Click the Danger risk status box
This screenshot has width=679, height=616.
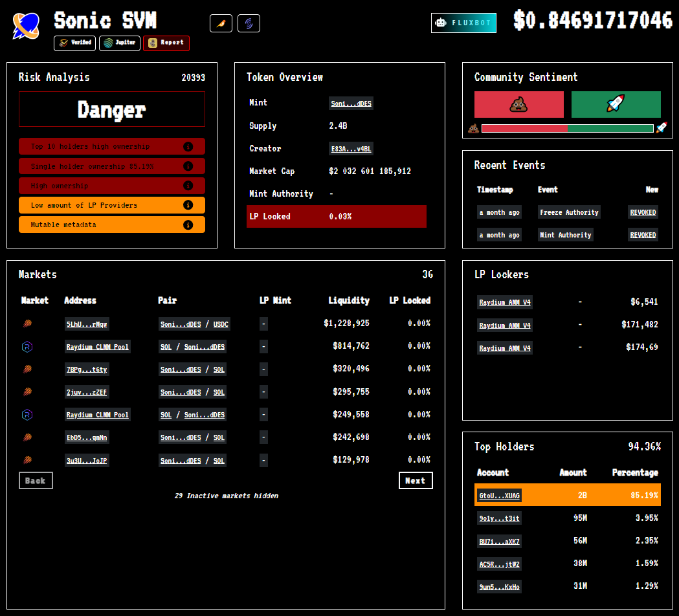[x=112, y=109]
